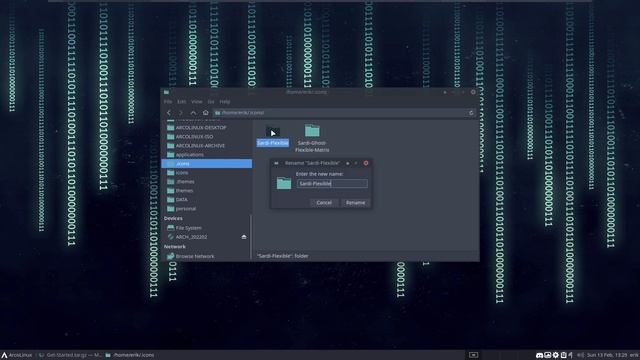This screenshot has width=640, height=360.
Task: Switch to /home/erik/.icons taskbar window
Action: (130, 355)
